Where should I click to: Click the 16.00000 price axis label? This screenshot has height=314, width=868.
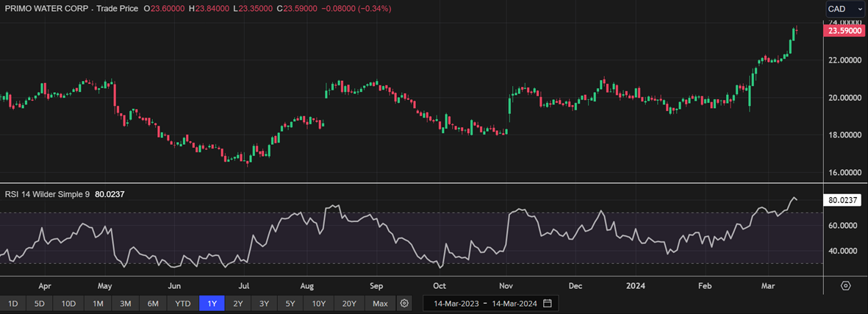pyautogui.click(x=844, y=173)
